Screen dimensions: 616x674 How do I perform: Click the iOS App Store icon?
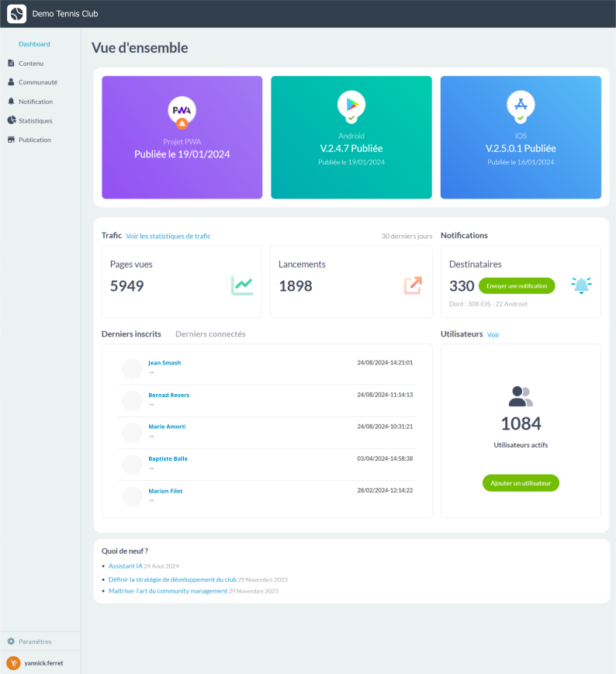(521, 104)
